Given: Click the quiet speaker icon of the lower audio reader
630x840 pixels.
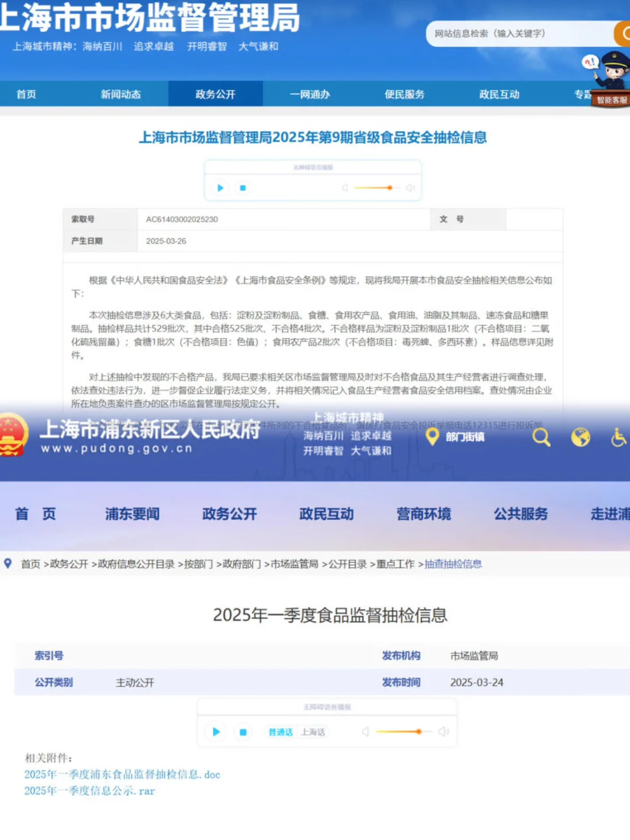Looking at the screenshot, I should (365, 731).
